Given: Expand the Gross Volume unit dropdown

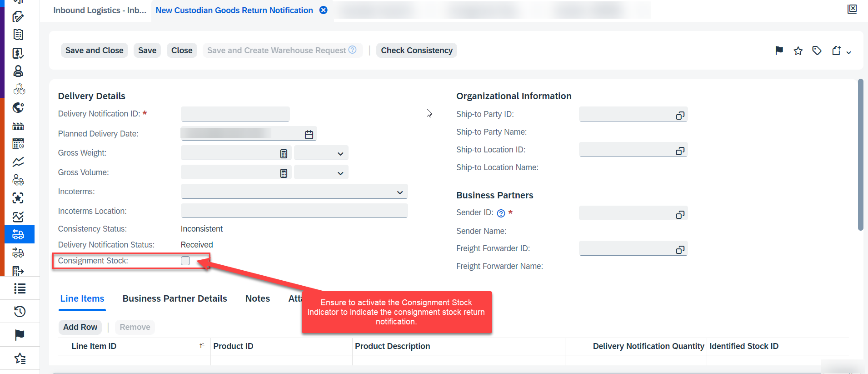Looking at the screenshot, I should pyautogui.click(x=321, y=173).
